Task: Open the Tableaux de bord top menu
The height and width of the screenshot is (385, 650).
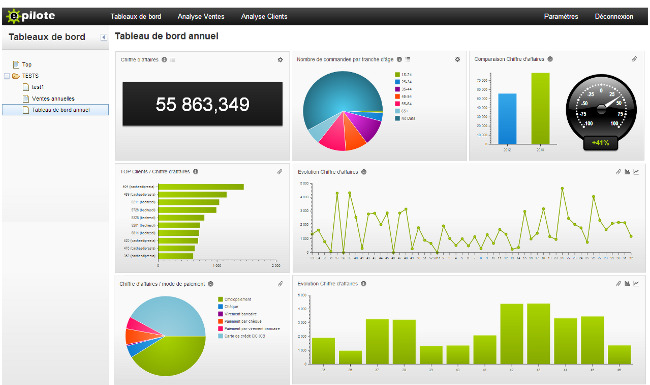Action: 136,17
